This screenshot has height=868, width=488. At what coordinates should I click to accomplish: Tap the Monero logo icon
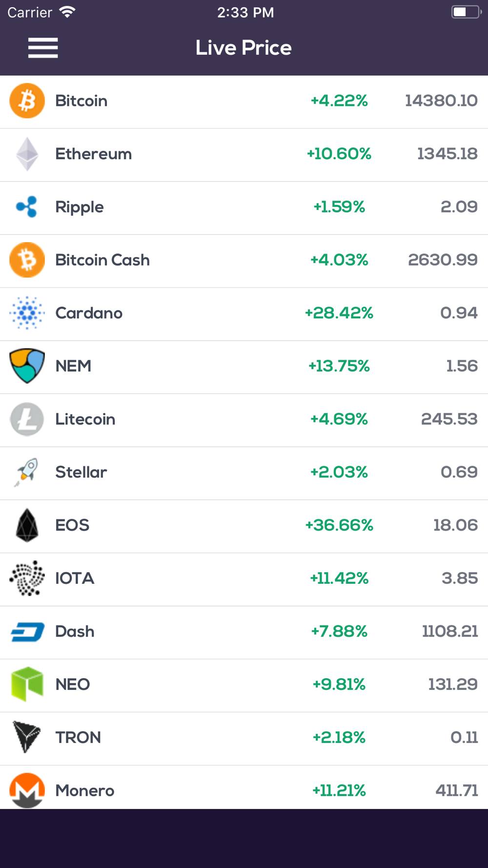[x=27, y=790]
